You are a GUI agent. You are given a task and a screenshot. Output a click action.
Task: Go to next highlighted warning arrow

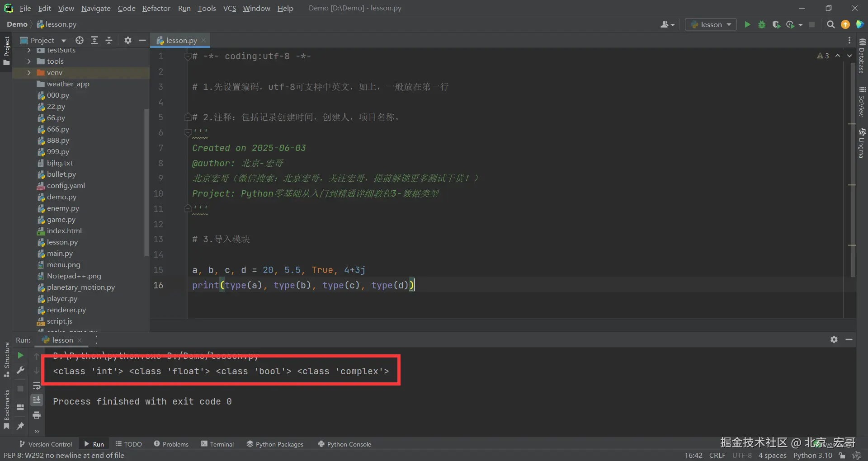[849, 56]
